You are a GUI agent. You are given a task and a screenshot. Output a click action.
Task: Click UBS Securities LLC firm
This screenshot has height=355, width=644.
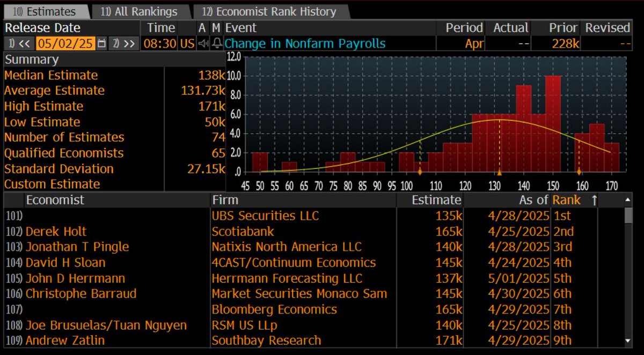[x=265, y=216]
